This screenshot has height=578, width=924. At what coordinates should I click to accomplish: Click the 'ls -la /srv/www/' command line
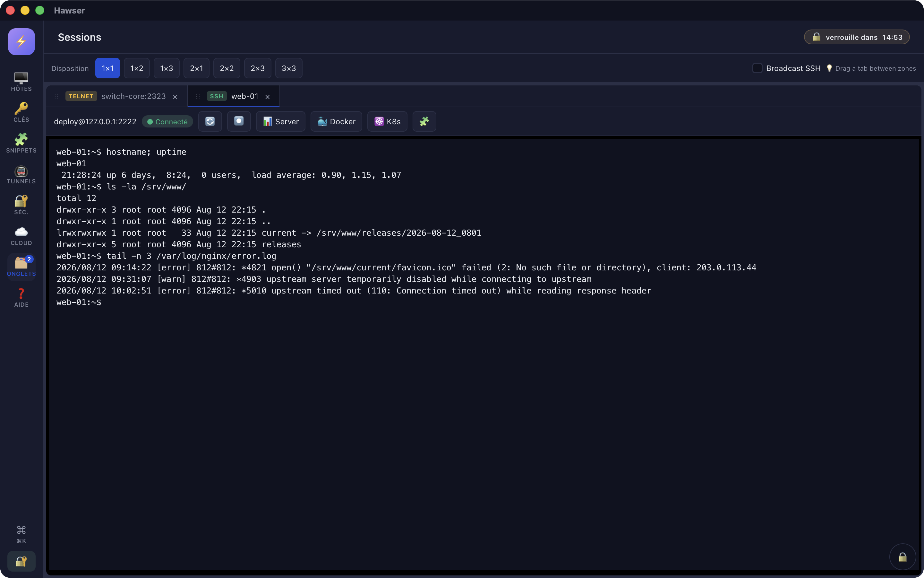121,187
